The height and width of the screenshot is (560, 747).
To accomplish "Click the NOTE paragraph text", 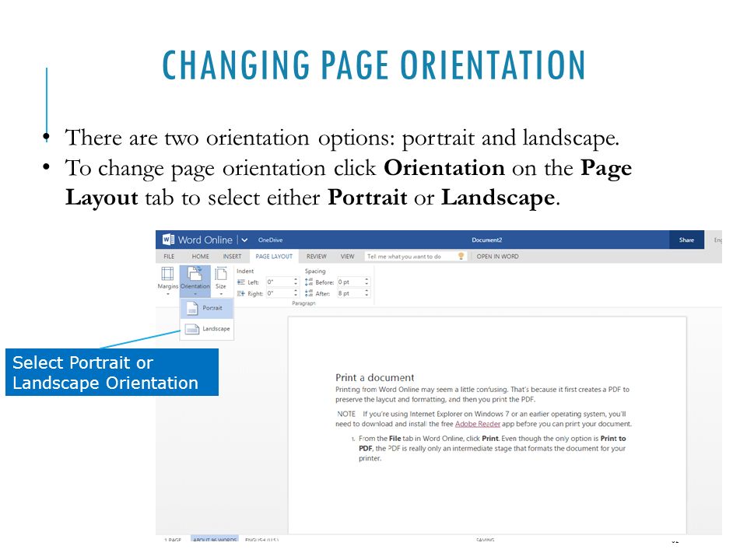I will coord(484,419).
